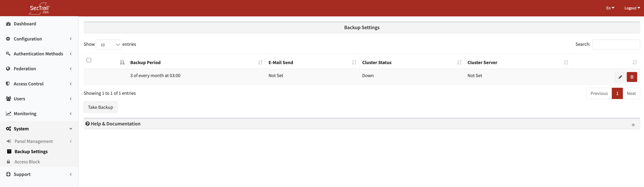Go to Next page in pagination
644x187 pixels.
tap(631, 93)
